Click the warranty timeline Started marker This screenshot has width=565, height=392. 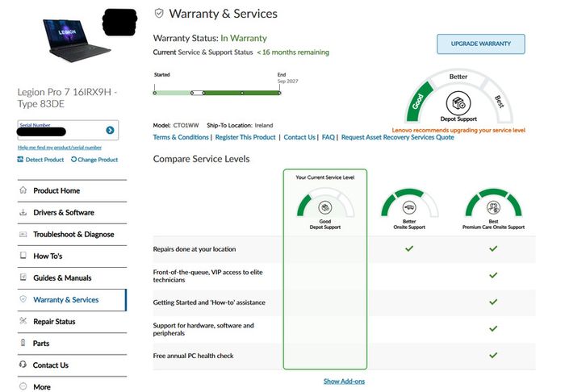click(155, 93)
